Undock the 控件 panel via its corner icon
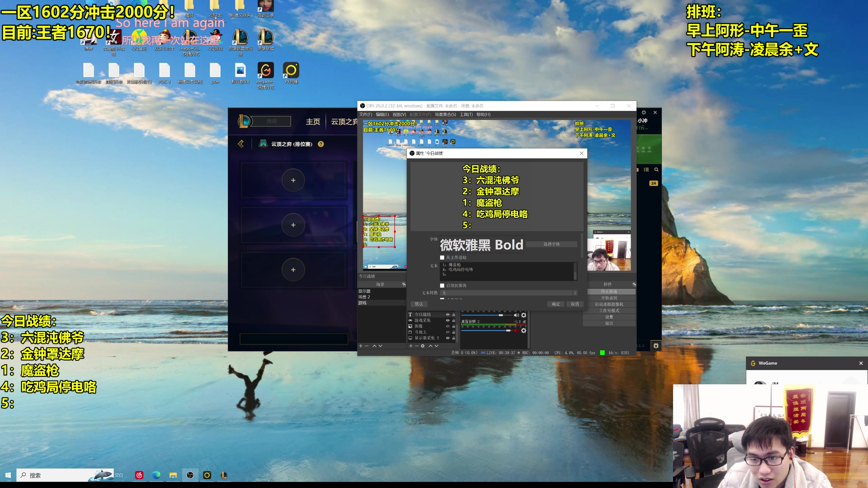 tap(634, 284)
